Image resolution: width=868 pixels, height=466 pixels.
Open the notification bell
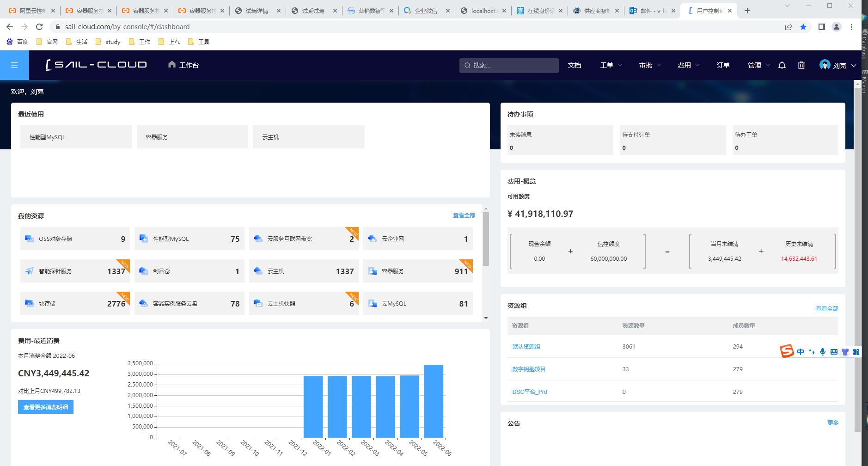[782, 65]
